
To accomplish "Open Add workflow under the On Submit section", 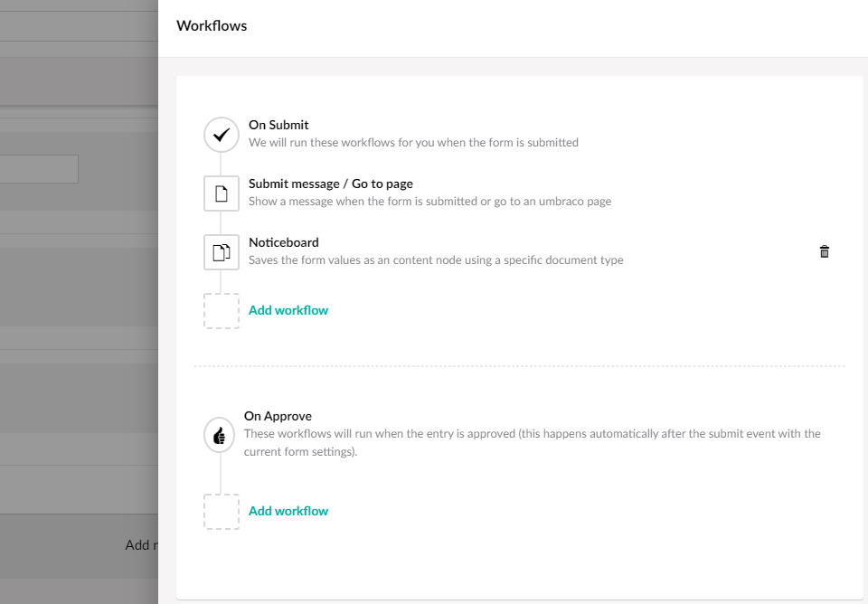I will pyautogui.click(x=288, y=309).
